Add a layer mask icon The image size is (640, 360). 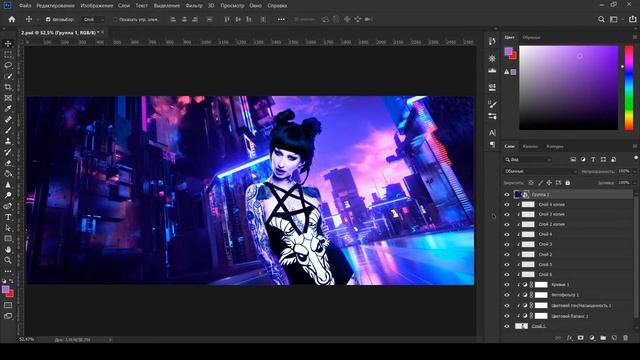(x=580, y=338)
